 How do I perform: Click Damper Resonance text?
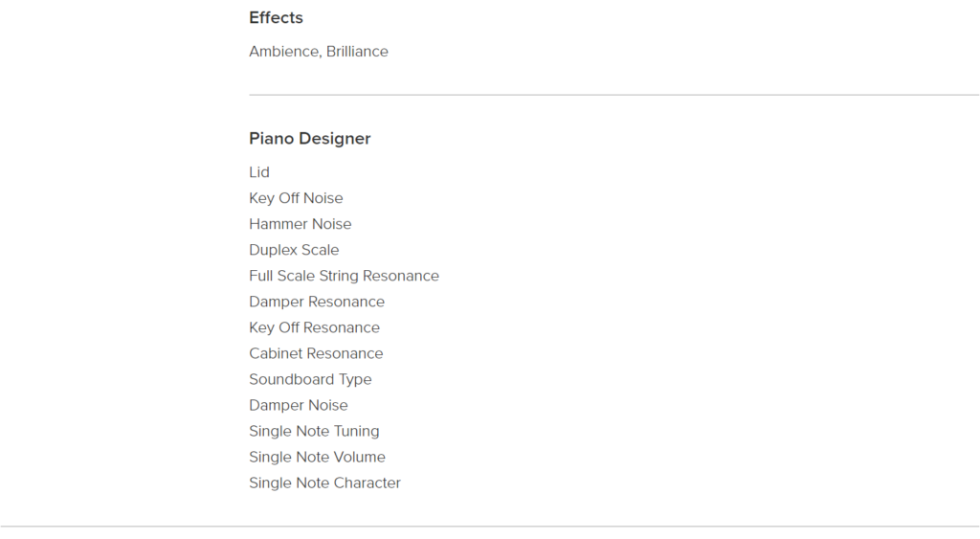tap(316, 302)
